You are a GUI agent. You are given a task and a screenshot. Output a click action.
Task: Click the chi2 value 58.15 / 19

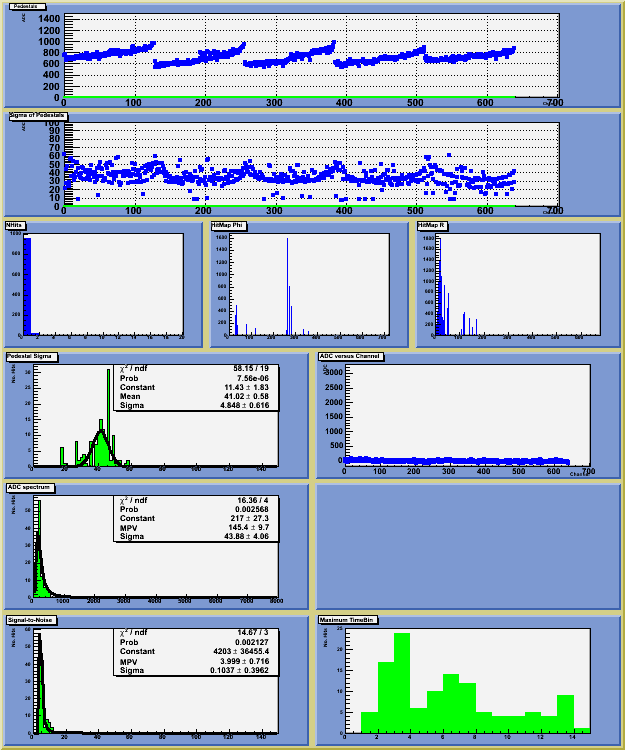pos(251,369)
